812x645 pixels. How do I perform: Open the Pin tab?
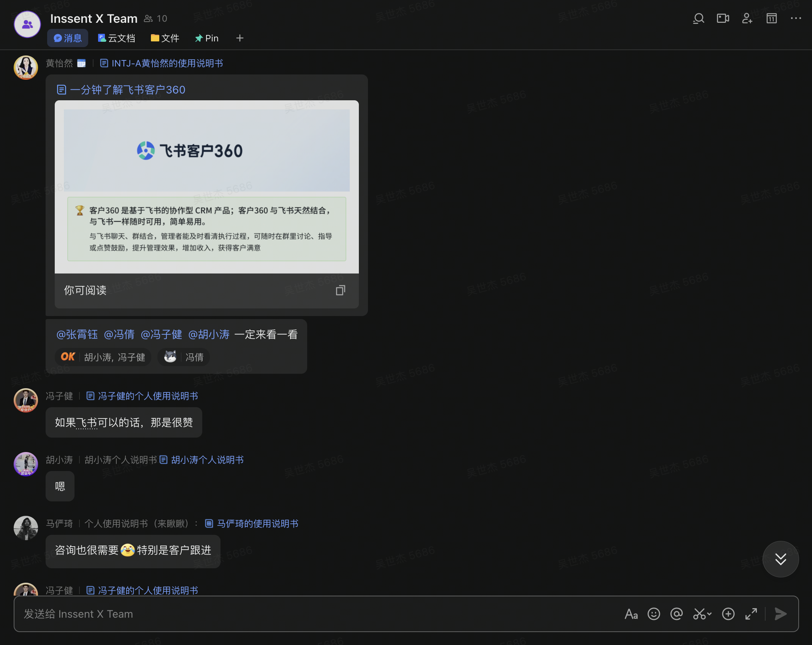(206, 38)
